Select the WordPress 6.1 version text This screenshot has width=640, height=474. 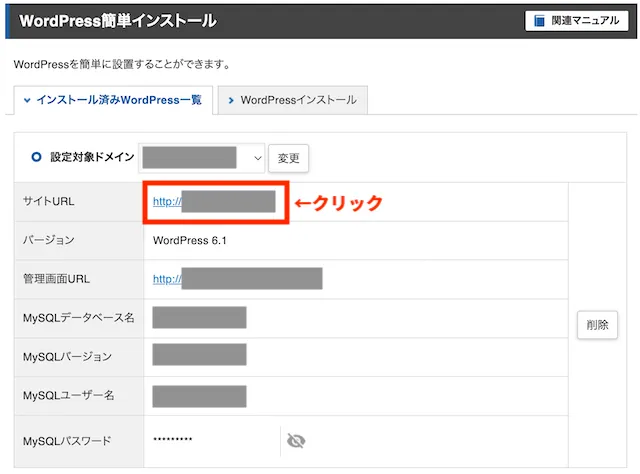point(190,240)
